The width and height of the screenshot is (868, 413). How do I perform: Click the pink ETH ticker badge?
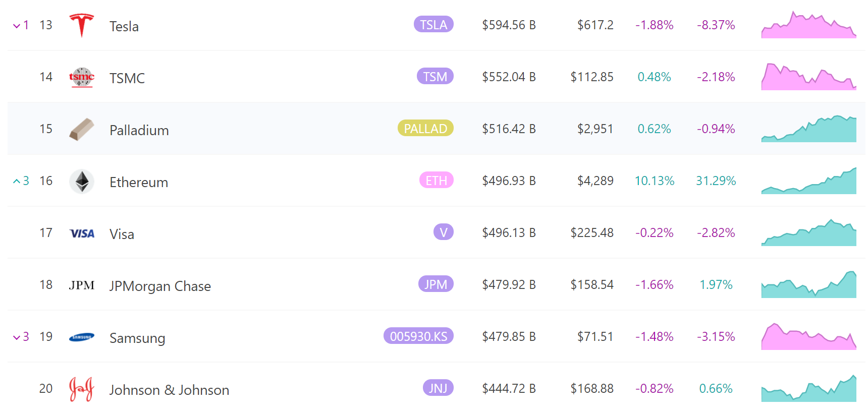click(436, 181)
